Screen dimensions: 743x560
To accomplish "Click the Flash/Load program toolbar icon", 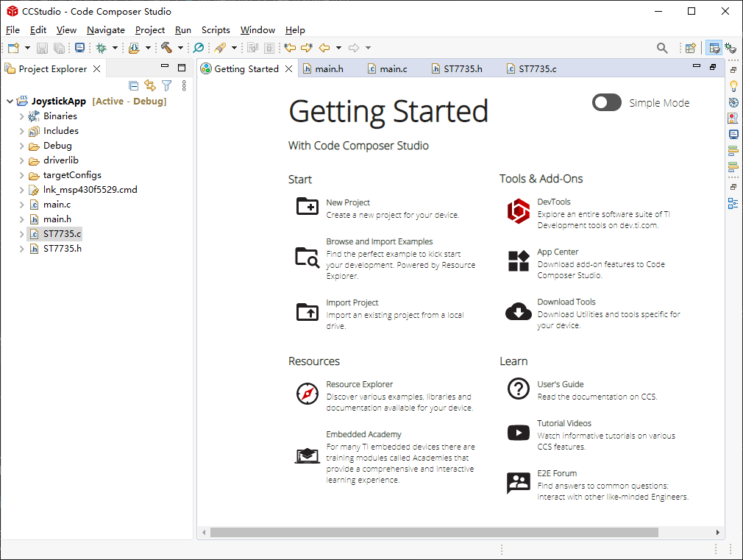I will pyautogui.click(x=135, y=48).
